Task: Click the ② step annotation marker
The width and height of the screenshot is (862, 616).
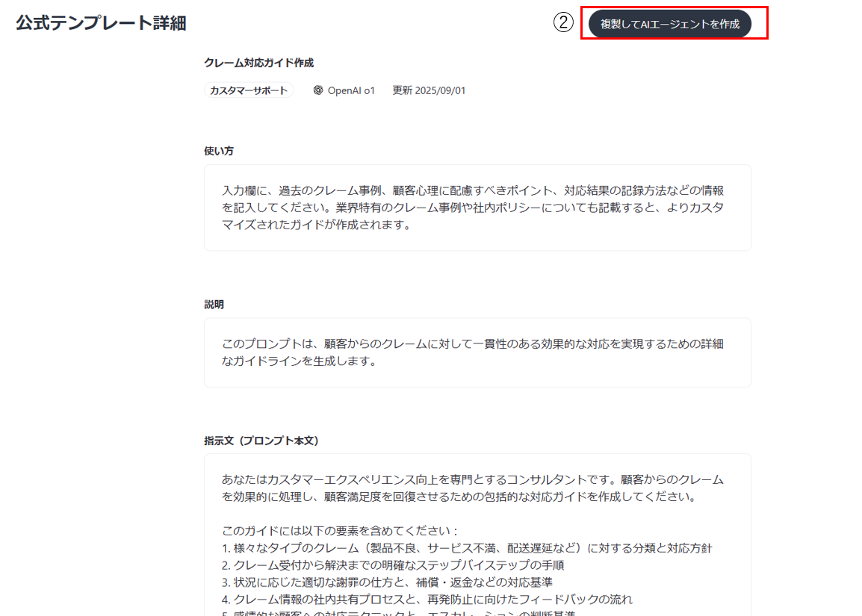Action: [x=564, y=23]
